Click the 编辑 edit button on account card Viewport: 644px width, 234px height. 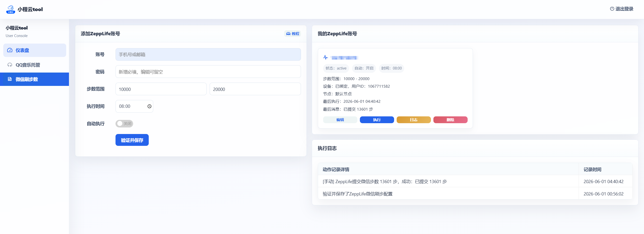340,120
